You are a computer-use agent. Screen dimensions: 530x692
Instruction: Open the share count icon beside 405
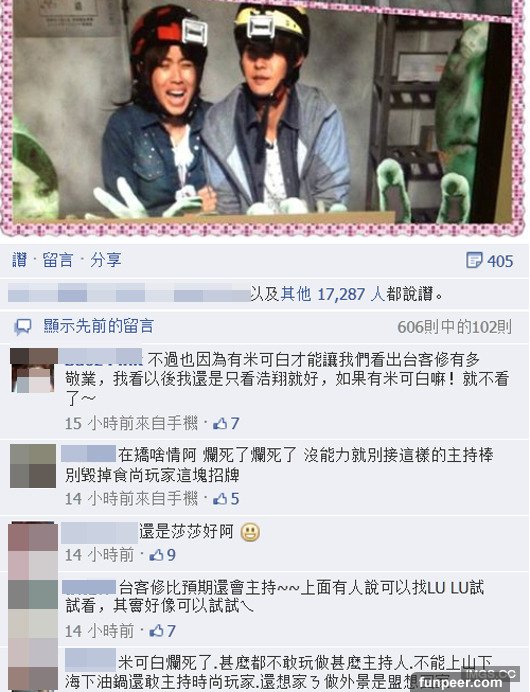(474, 260)
